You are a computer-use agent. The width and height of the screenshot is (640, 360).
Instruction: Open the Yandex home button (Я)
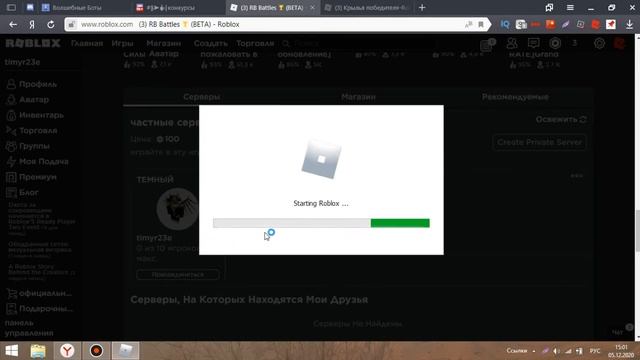pyautogui.click(x=32, y=24)
